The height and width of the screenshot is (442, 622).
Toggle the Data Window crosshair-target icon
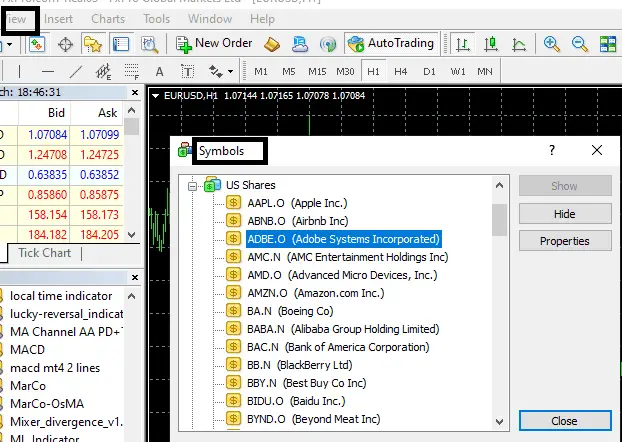pyautogui.click(x=65, y=44)
